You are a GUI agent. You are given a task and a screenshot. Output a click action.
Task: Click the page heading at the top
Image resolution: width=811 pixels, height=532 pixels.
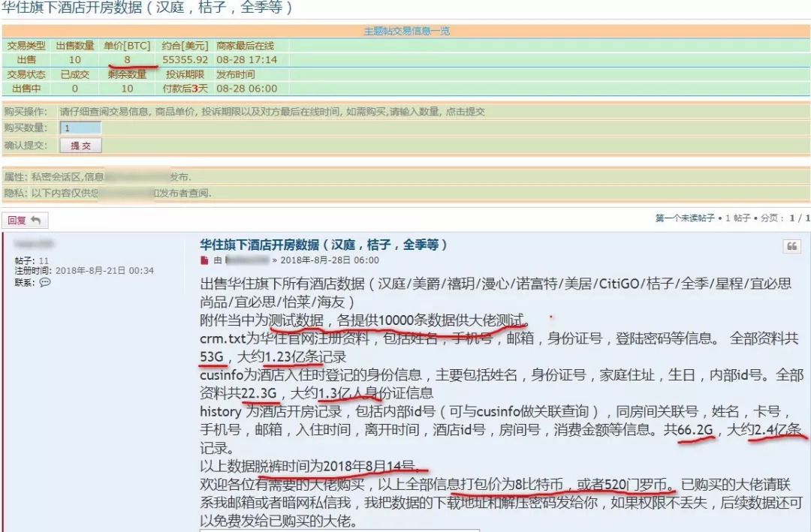[146, 8]
